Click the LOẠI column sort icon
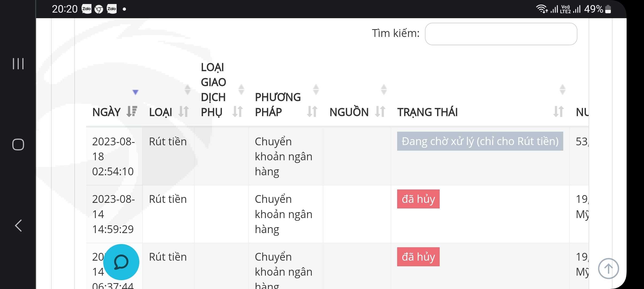This screenshot has height=289, width=644. coord(184,112)
